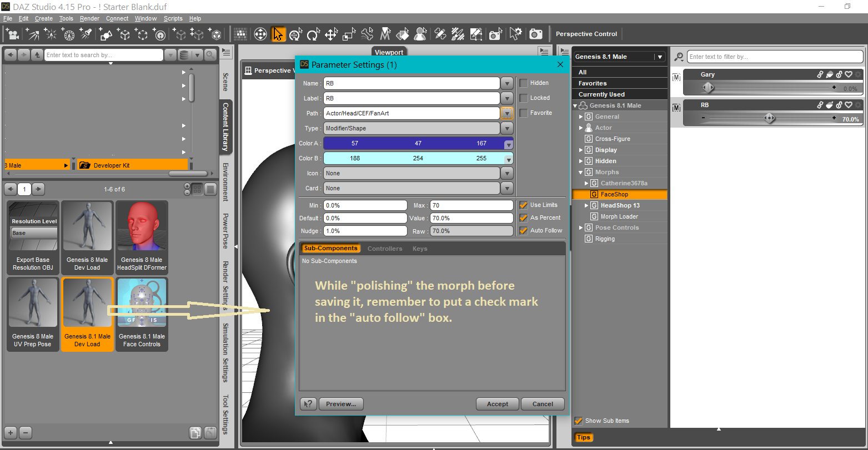Open the gear settings on RB property
868x450 pixels.
coord(858,105)
